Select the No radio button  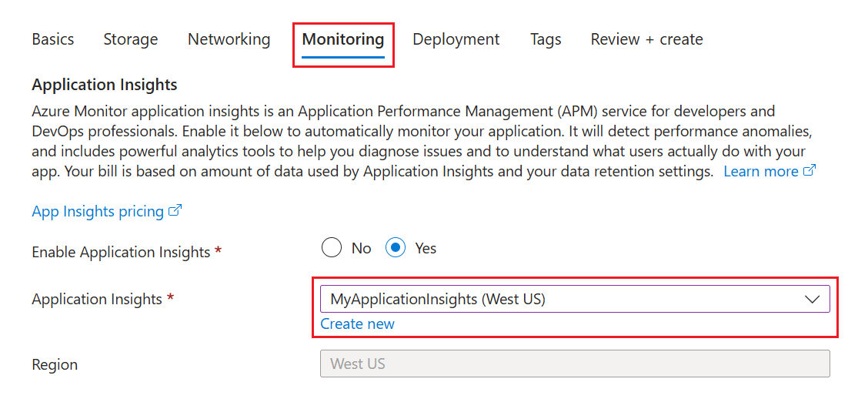tap(332, 248)
